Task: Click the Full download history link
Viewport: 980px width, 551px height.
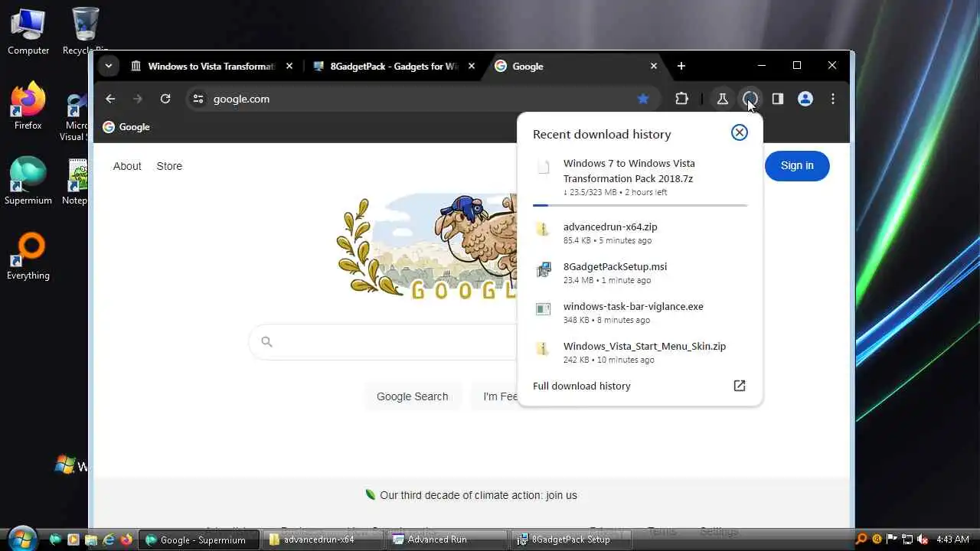Action: tap(582, 386)
